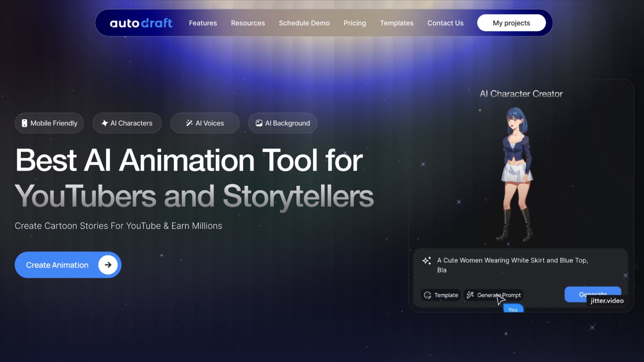Open the Pricing page
644x362 pixels.
click(x=354, y=23)
